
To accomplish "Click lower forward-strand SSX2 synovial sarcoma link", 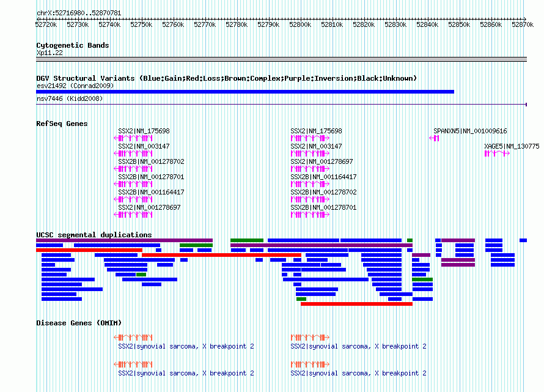I will click(358, 373).
